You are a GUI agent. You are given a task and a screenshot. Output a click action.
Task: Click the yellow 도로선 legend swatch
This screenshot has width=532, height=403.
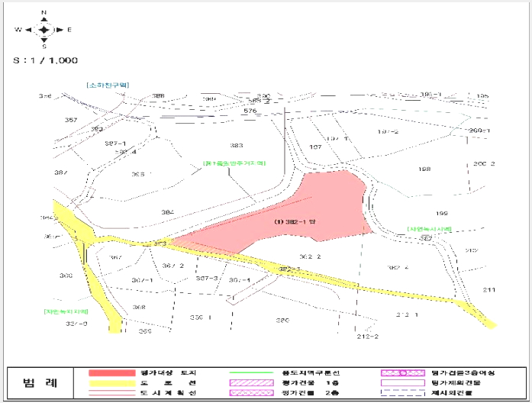[x=112, y=383]
